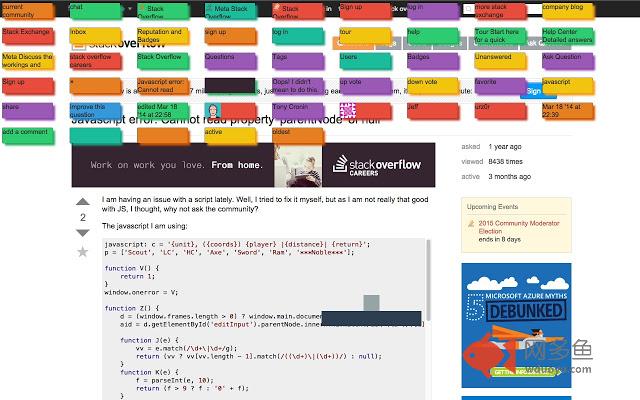Click the red 'Jeff' tile
640x400 pixels.
coord(433,111)
